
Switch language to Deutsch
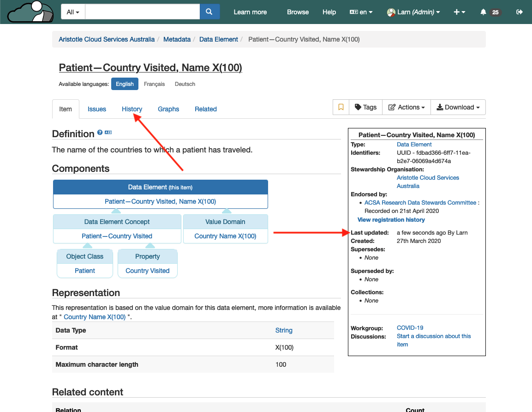185,84
